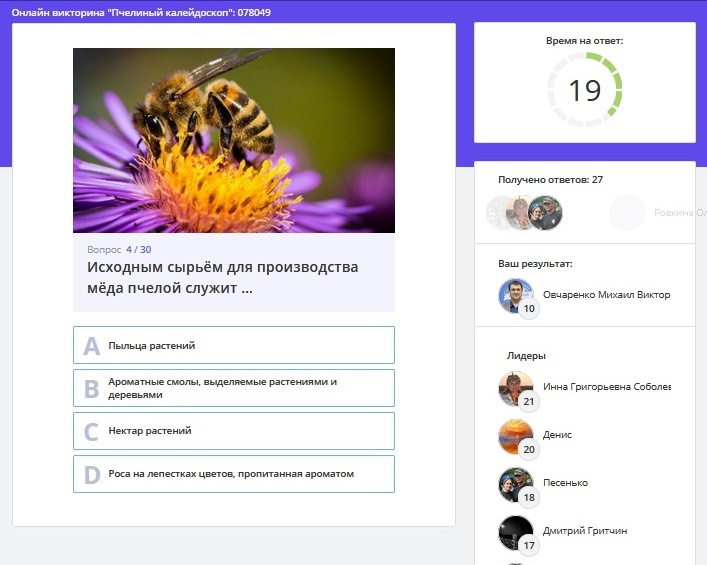This screenshot has height=565, width=707.
Task: Click the bee on flower photo
Action: point(233,140)
